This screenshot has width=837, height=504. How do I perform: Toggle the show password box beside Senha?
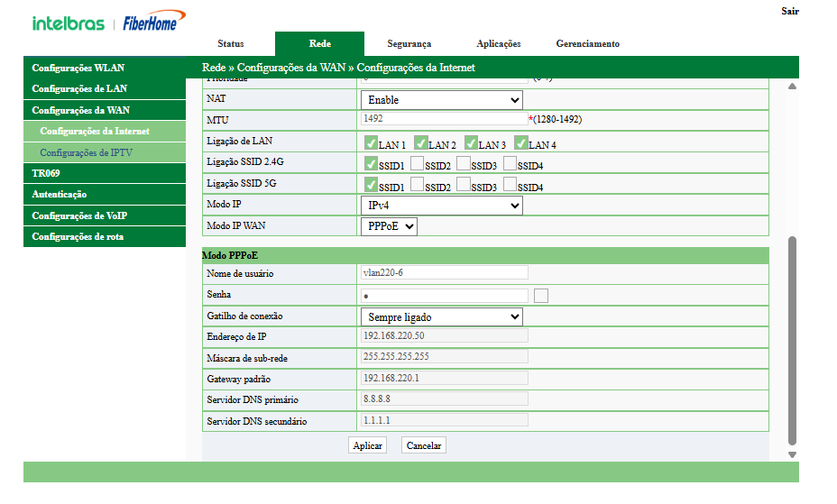(541, 296)
